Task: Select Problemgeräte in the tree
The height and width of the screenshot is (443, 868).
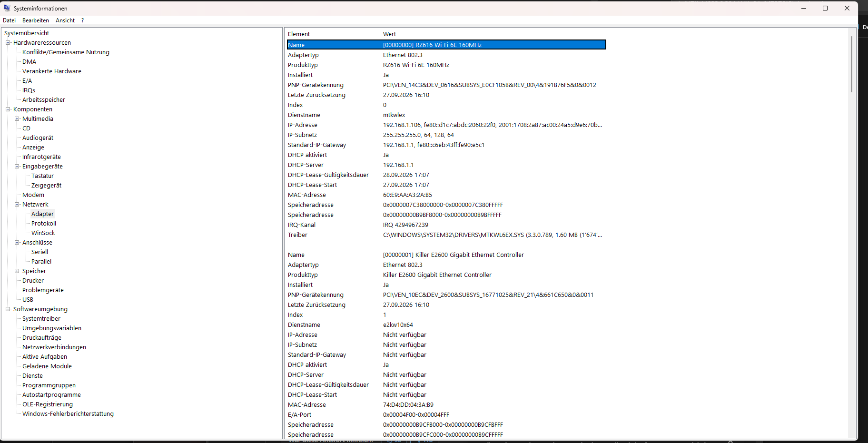Action: [x=43, y=290]
